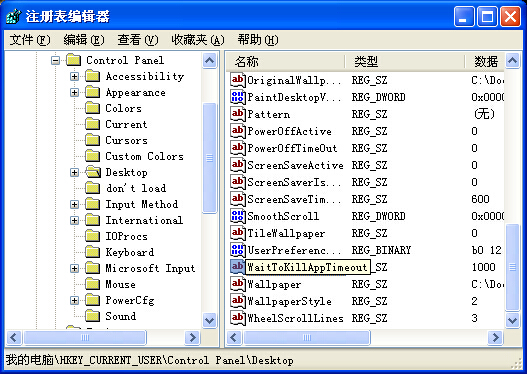Click the string icon for WallpaperStyle
This screenshot has width=527, height=374.
pos(238,301)
